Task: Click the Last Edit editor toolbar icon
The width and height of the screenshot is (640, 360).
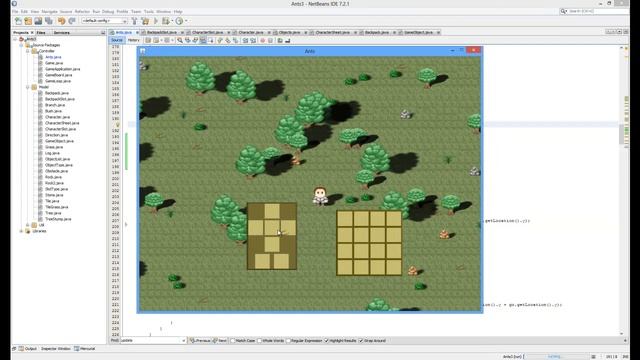Action: [x=148, y=40]
